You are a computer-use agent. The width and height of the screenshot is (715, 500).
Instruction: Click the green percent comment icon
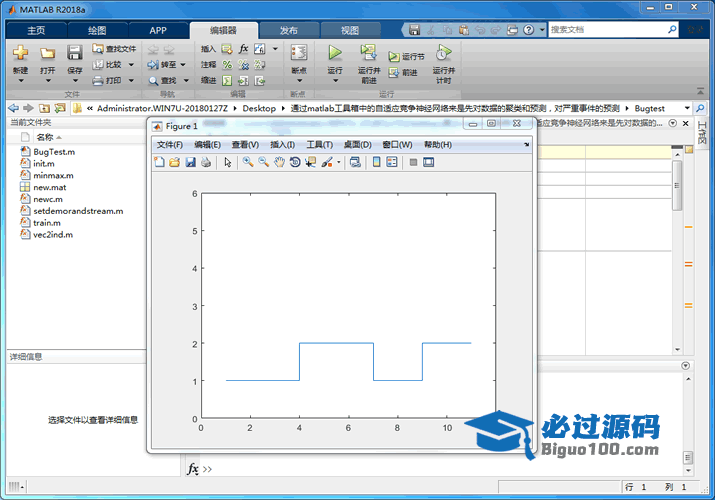pyautogui.click(x=227, y=65)
